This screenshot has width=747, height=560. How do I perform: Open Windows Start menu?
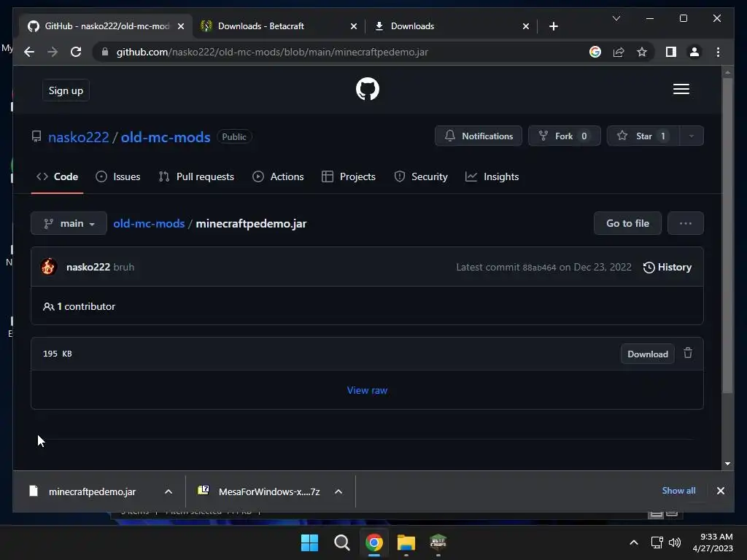click(x=309, y=542)
